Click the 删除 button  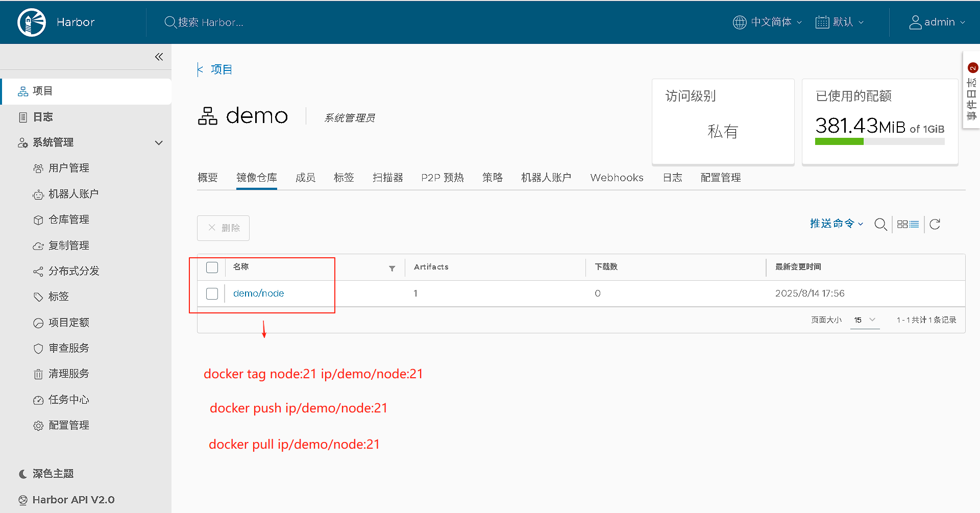click(x=224, y=228)
